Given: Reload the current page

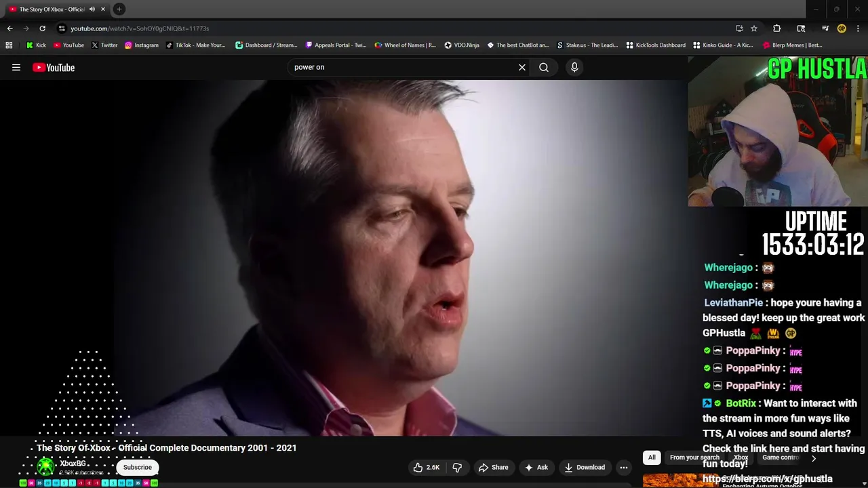Looking at the screenshot, I should pos(42,28).
